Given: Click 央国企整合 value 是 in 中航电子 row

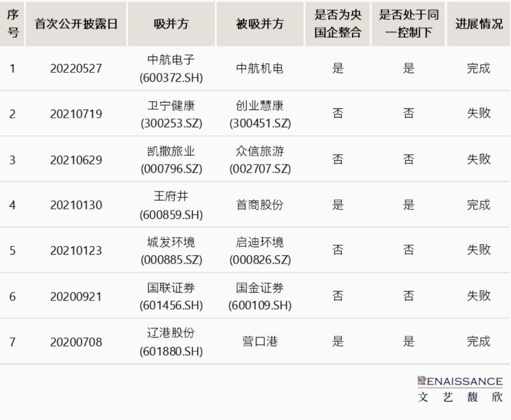Looking at the screenshot, I should [338, 68].
